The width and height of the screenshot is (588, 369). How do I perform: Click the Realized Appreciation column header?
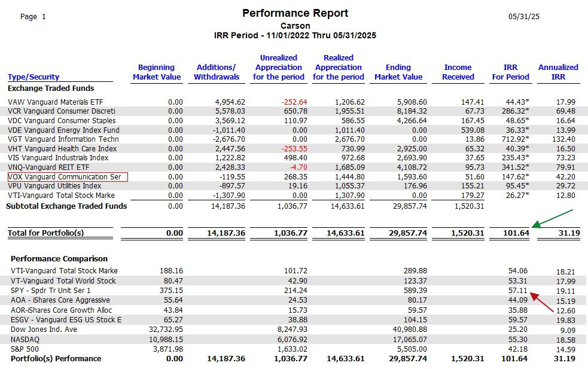[x=339, y=68]
